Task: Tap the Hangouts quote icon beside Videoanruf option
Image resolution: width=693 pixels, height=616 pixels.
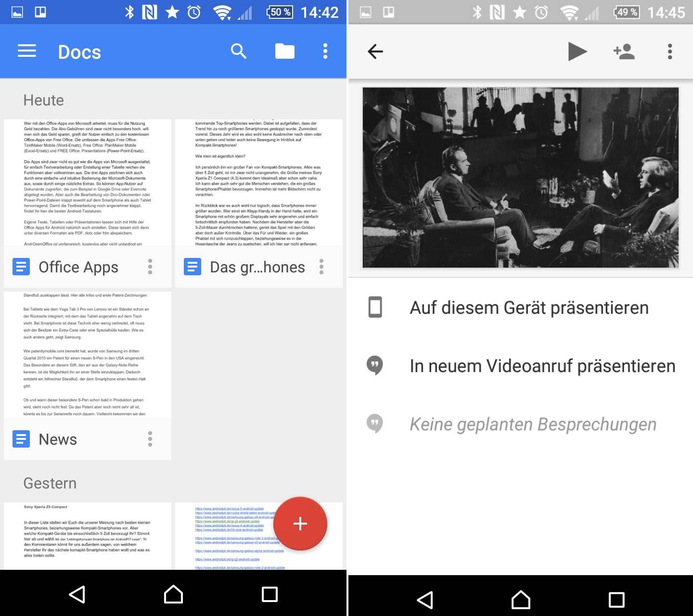Action: pyautogui.click(x=374, y=365)
